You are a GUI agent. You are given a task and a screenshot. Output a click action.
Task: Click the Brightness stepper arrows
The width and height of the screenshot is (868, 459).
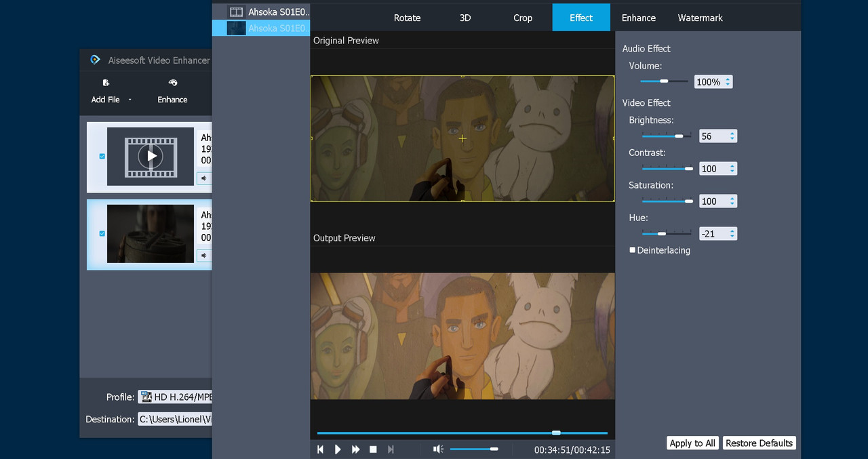[x=732, y=136]
